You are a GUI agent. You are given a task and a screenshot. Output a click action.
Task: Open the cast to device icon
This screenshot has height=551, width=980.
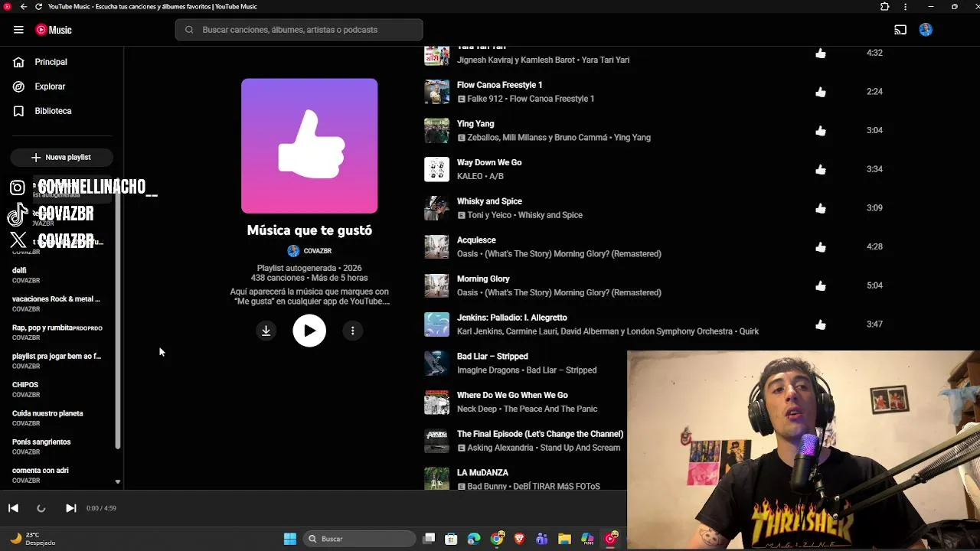pos(900,30)
